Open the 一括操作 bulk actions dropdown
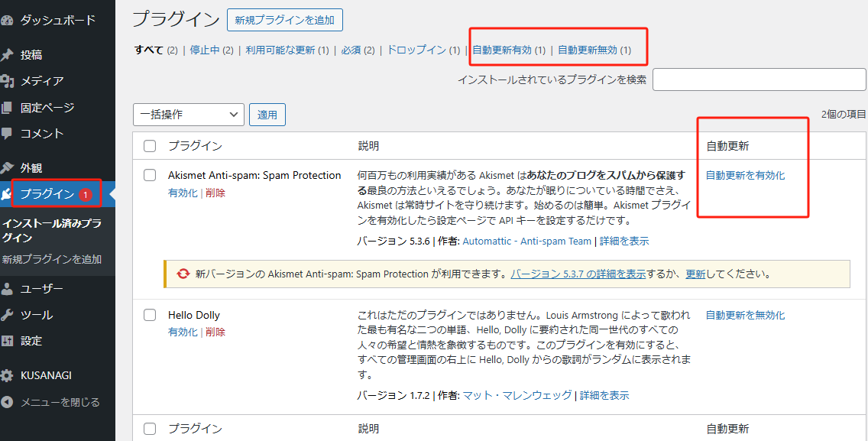 [x=188, y=114]
